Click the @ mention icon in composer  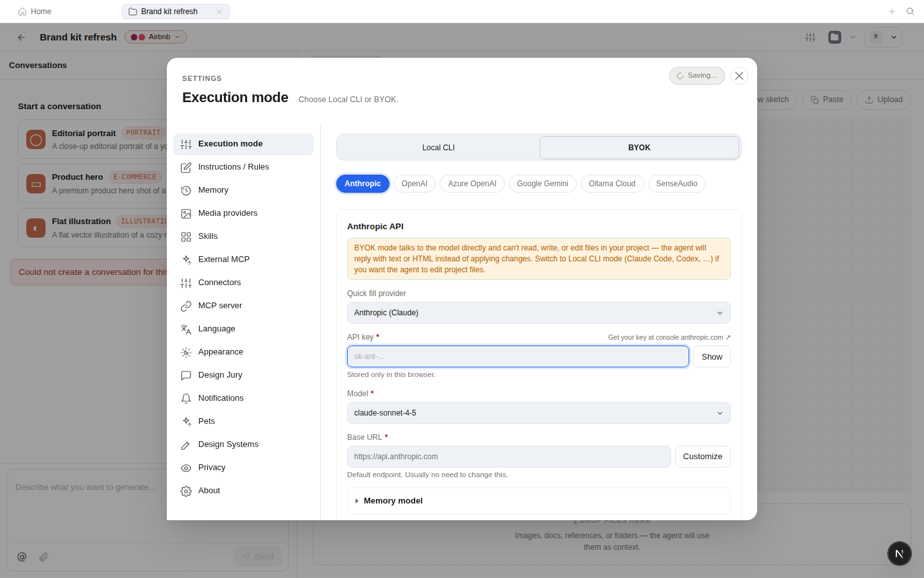tap(22, 557)
